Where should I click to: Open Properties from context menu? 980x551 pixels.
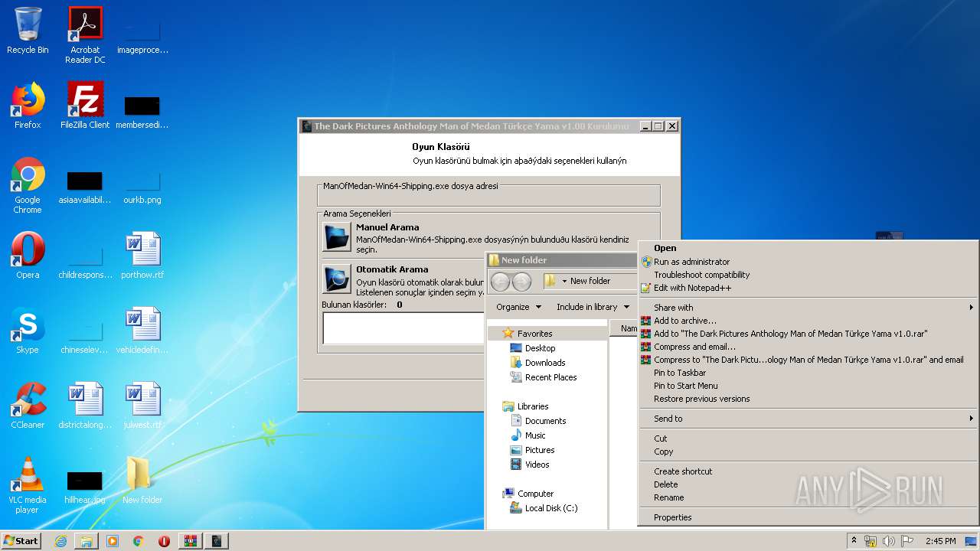click(808, 517)
